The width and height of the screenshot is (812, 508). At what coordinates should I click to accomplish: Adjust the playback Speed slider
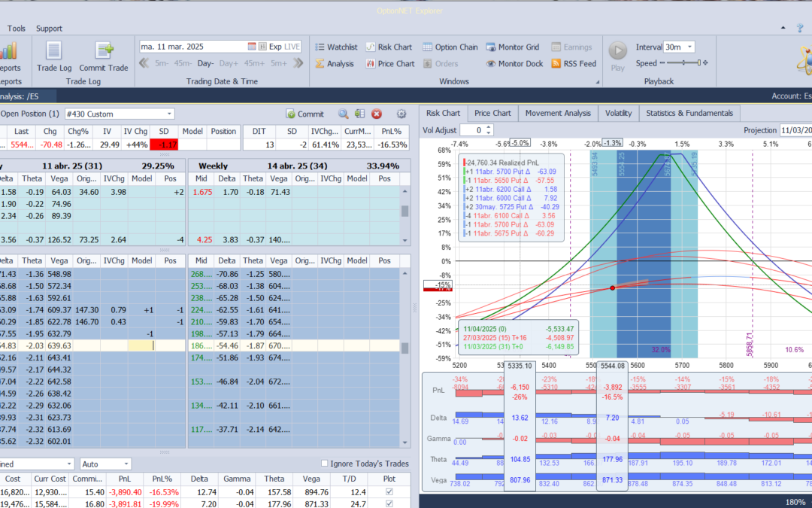point(684,63)
